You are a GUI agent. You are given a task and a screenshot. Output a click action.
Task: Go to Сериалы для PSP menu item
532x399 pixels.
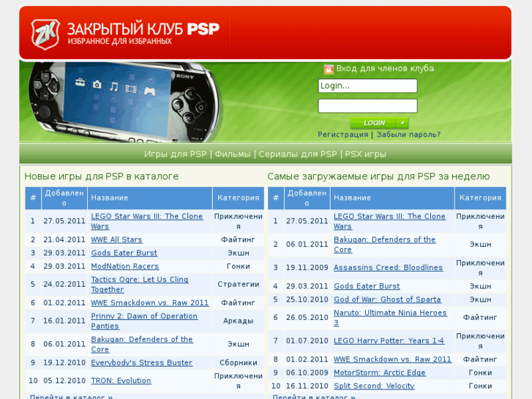click(x=298, y=154)
